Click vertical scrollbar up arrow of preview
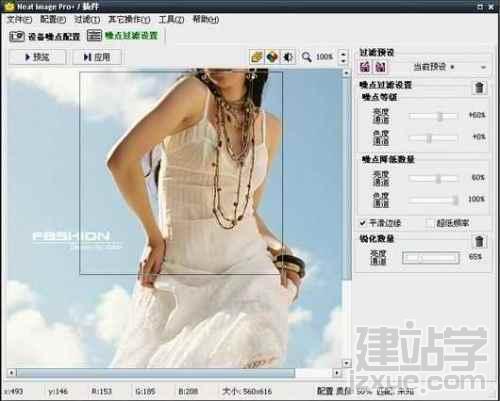 pos(347,73)
